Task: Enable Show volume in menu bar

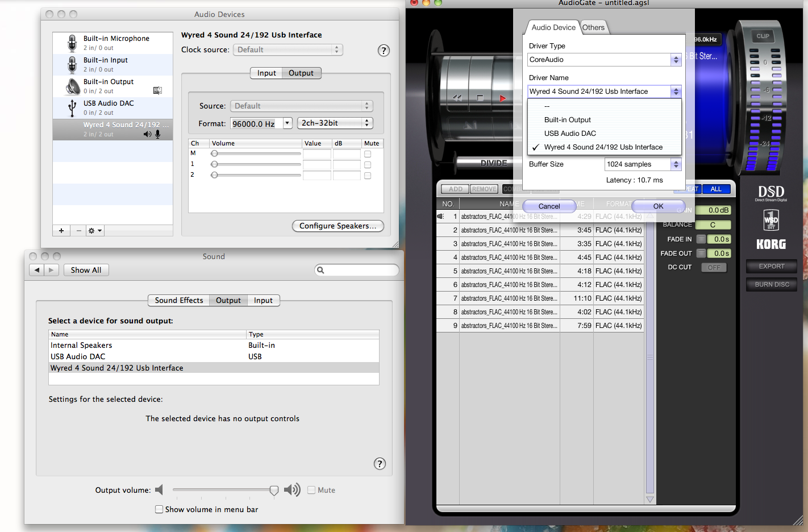Action: click(x=159, y=509)
